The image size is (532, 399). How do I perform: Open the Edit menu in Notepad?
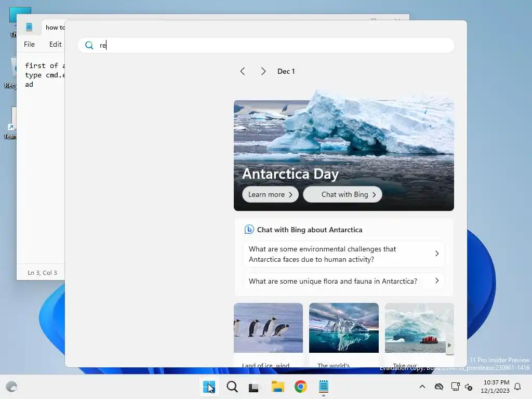pyautogui.click(x=55, y=44)
